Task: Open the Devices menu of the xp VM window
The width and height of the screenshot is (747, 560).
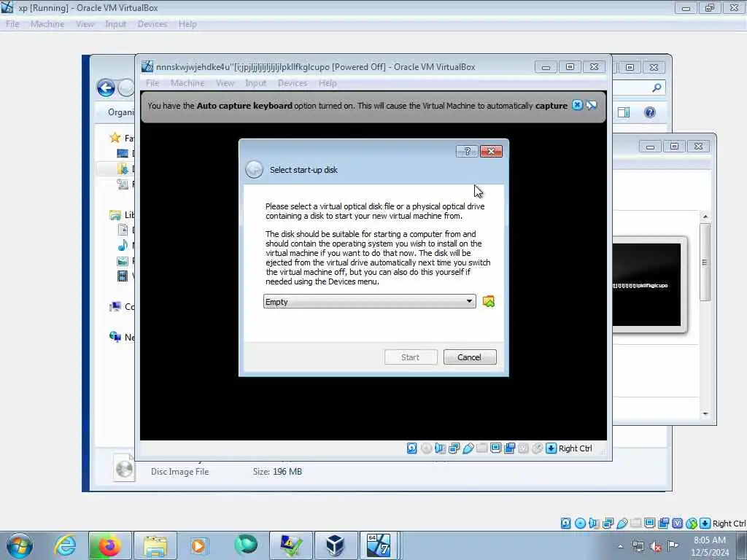Action: click(152, 24)
